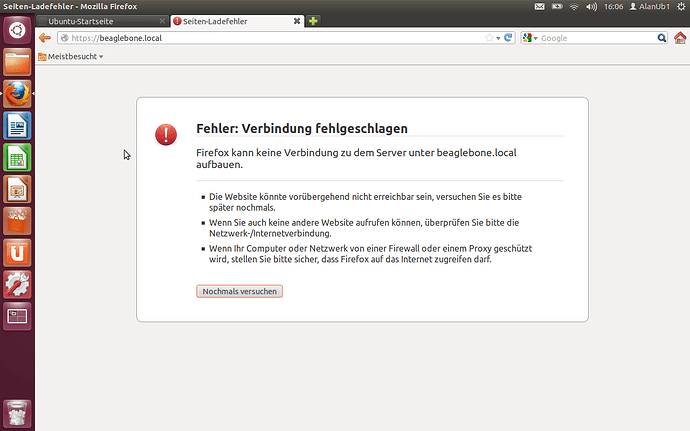Click the site identity icon in URL bar

pyautogui.click(x=65, y=38)
